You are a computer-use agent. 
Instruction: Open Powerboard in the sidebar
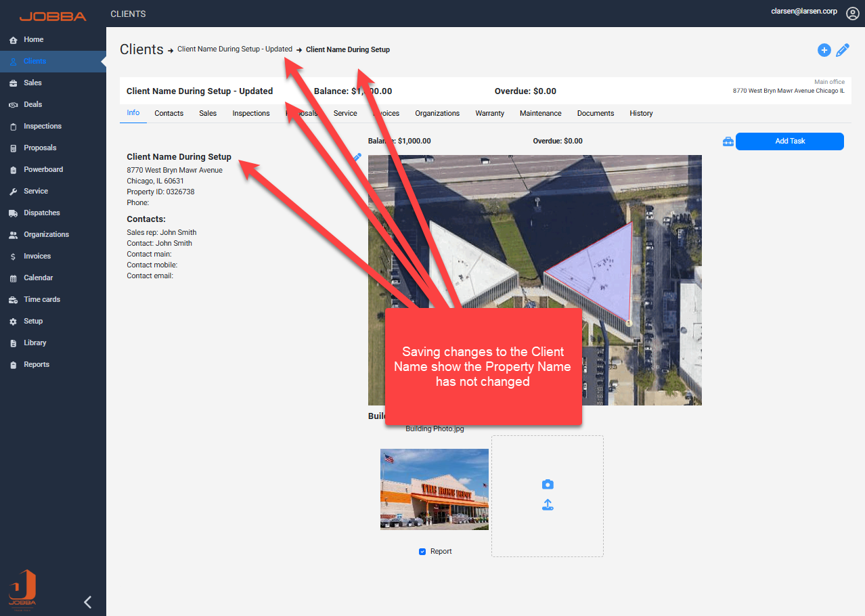click(x=43, y=169)
